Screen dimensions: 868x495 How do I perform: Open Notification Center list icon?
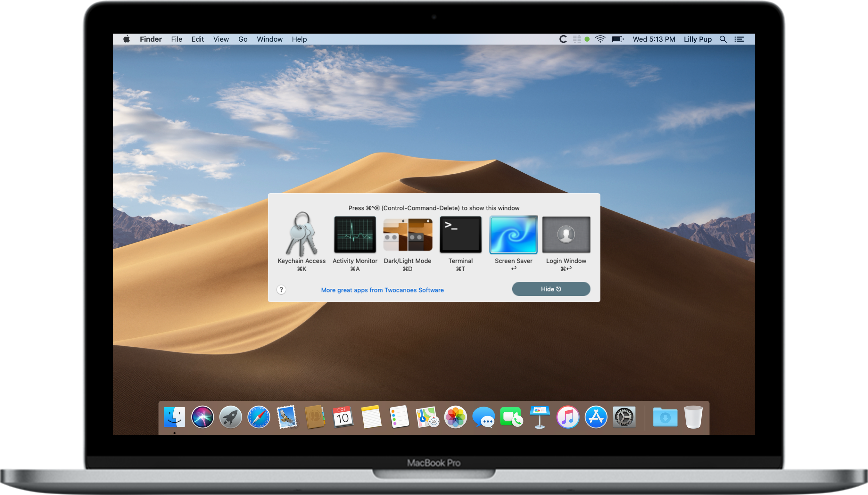[x=739, y=39]
